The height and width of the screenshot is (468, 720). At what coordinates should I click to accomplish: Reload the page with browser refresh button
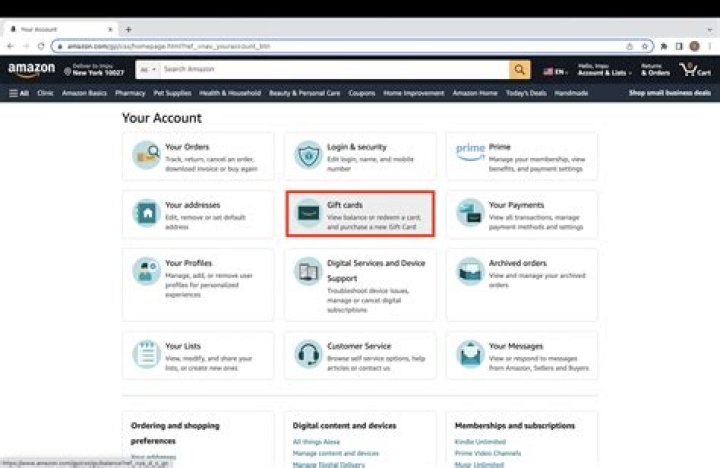pyautogui.click(x=41, y=46)
